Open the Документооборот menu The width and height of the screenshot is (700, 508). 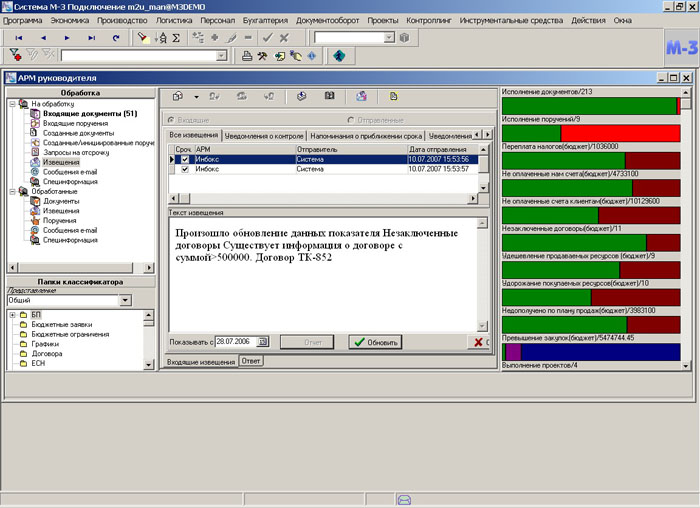pos(328,21)
